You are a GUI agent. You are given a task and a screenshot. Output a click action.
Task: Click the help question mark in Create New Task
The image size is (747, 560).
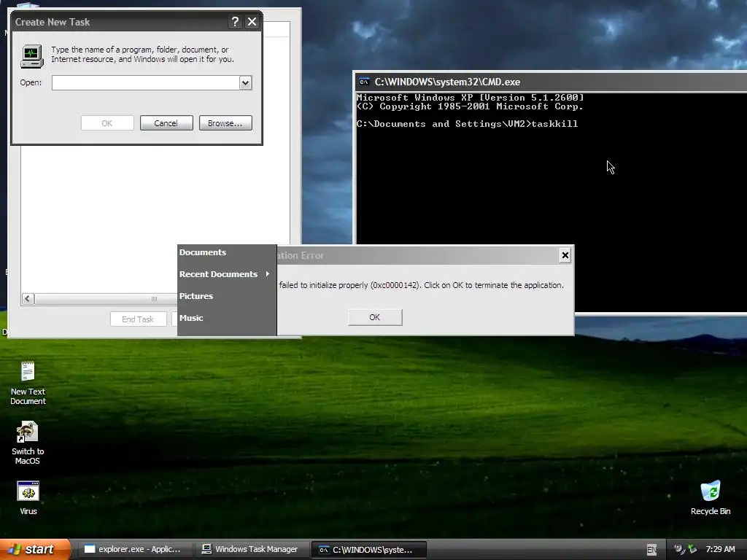tap(235, 22)
